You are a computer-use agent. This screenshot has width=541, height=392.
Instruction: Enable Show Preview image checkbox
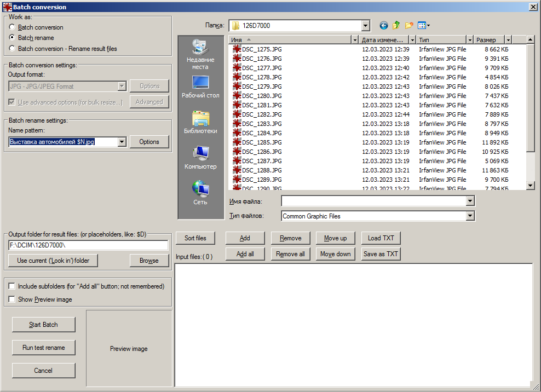click(x=11, y=299)
